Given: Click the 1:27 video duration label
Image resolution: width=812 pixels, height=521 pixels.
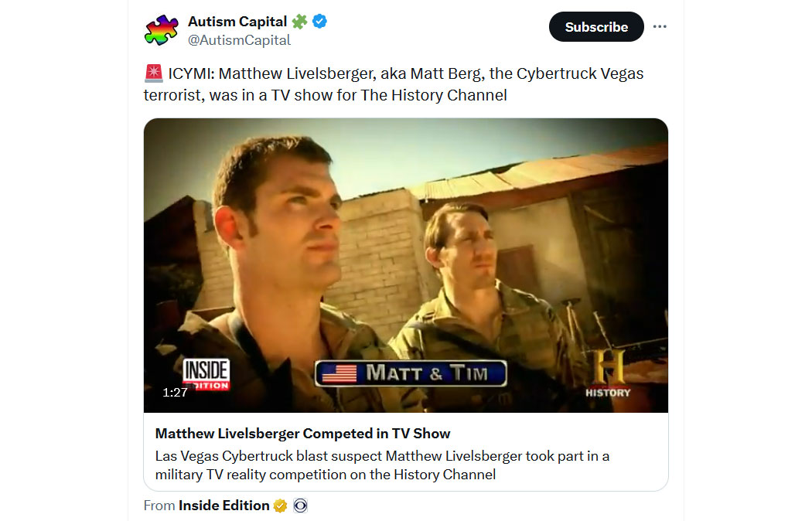Looking at the screenshot, I should 175,393.
